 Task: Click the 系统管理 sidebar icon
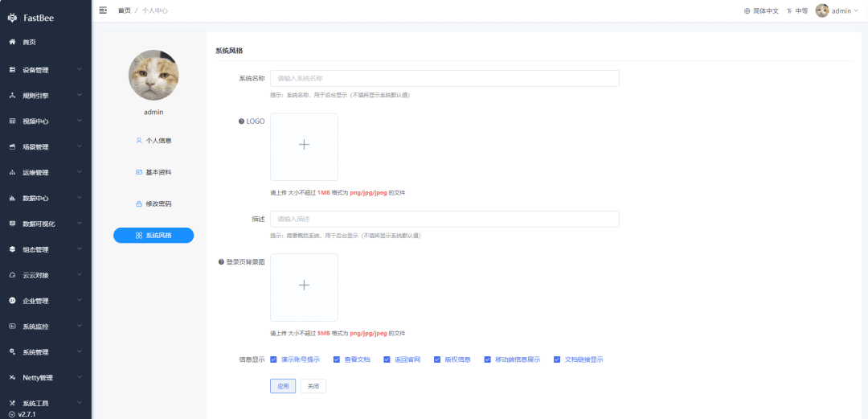pyautogui.click(x=12, y=352)
